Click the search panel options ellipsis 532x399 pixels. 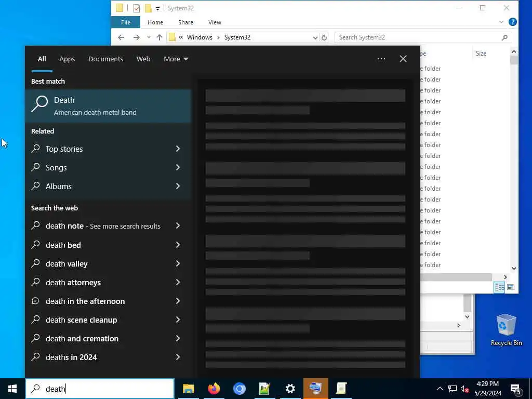point(381,59)
